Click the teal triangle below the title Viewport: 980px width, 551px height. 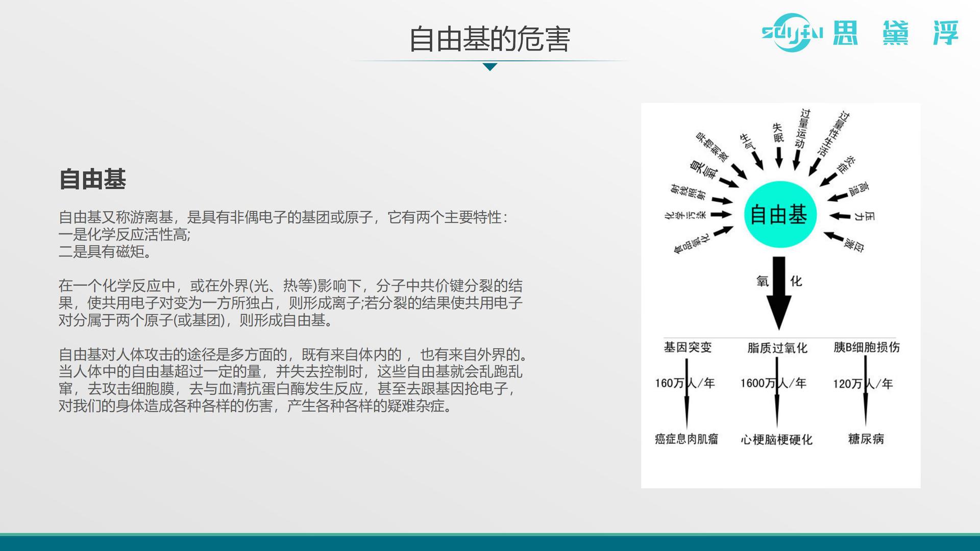pyautogui.click(x=490, y=67)
